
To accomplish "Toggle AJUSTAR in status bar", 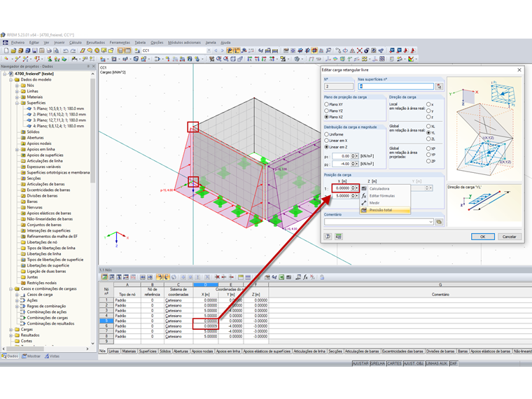I will 360,363.
